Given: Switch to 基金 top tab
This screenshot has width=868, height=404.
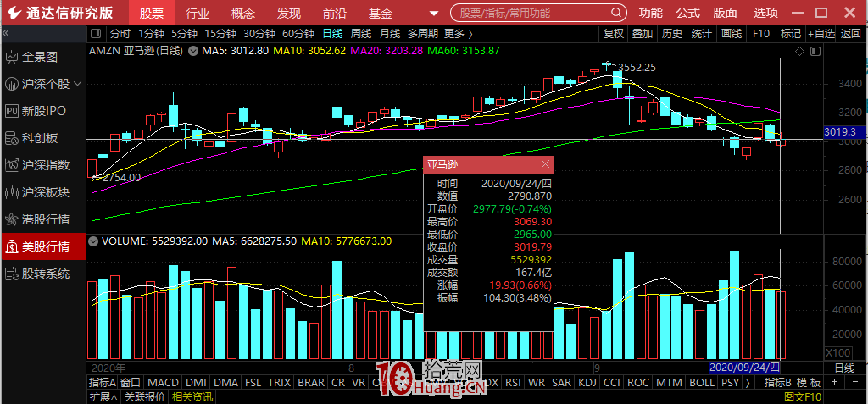Looking at the screenshot, I should coord(381,14).
